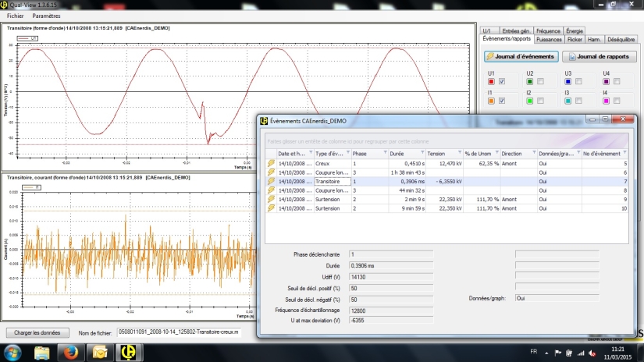The width and height of the screenshot is (644, 362).
Task: Click the U3 blue color swatch
Action: (x=568, y=81)
